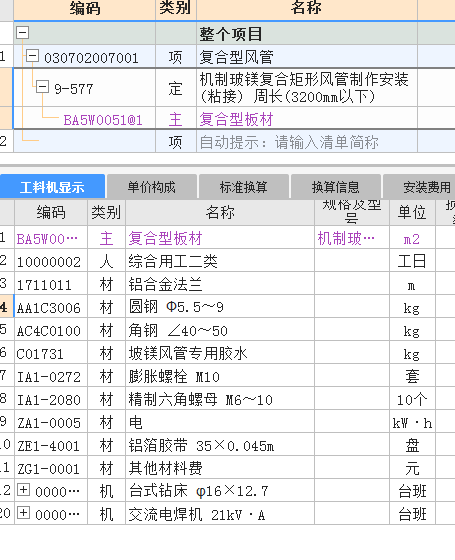This screenshot has width=455, height=560.
Task: Select the 复合型风管 item name cell
Action: point(307,57)
